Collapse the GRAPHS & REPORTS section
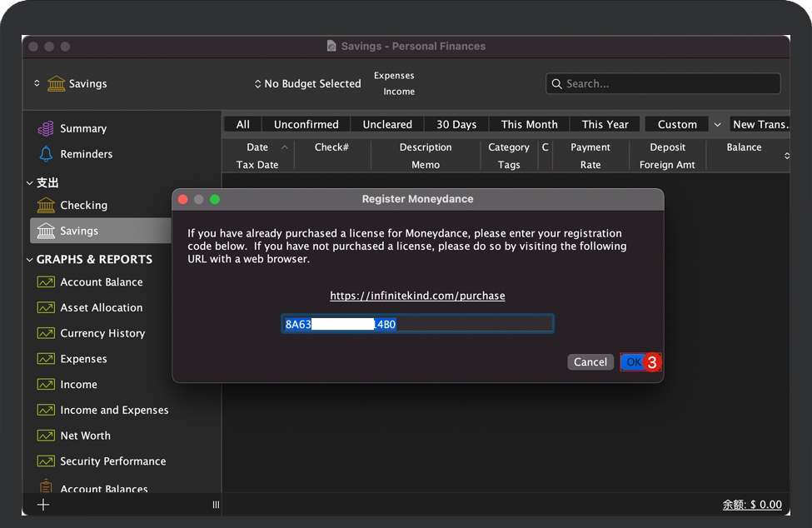Image resolution: width=812 pixels, height=528 pixels. pos(30,260)
